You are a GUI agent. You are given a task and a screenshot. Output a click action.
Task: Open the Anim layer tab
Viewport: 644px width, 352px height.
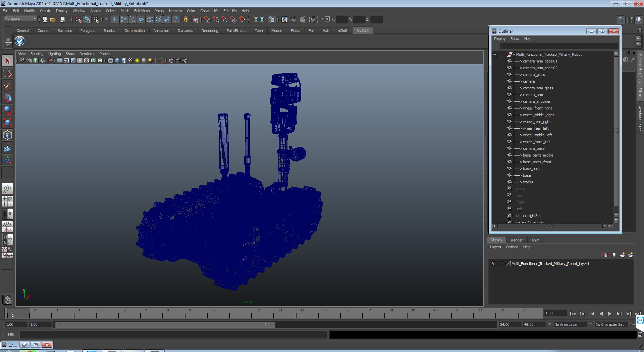535,240
